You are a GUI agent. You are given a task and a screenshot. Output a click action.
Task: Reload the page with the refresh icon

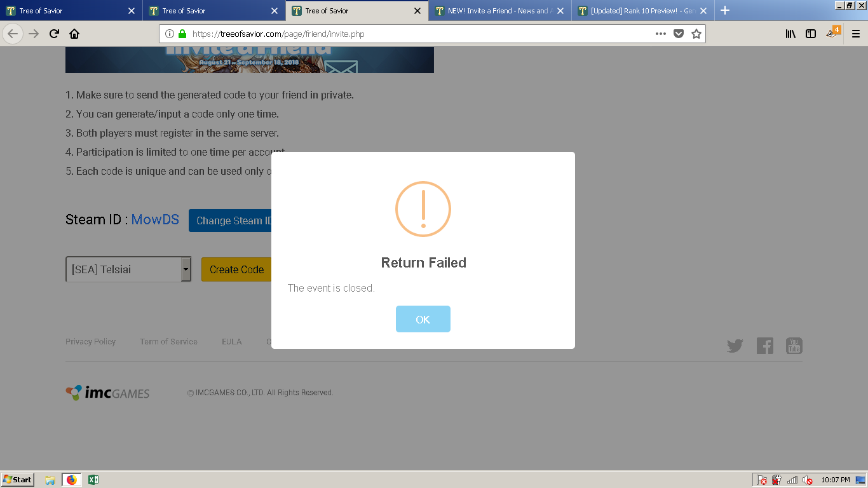54,34
